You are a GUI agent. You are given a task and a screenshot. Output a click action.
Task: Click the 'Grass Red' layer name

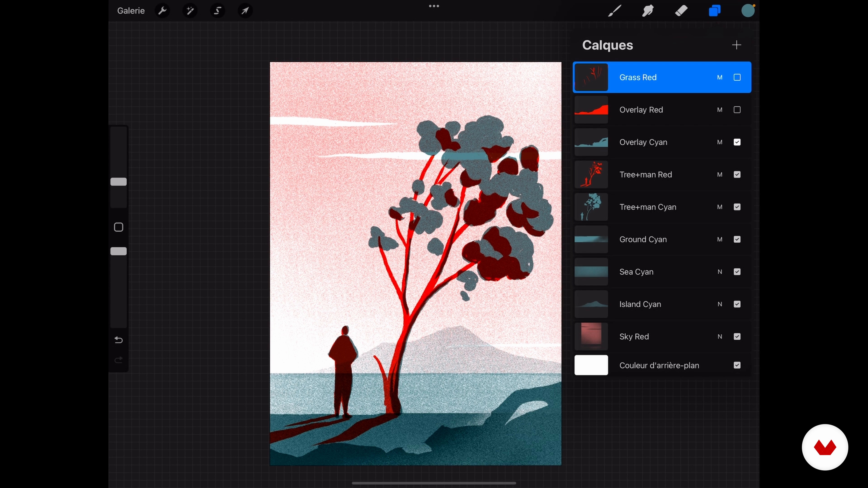pos(638,77)
